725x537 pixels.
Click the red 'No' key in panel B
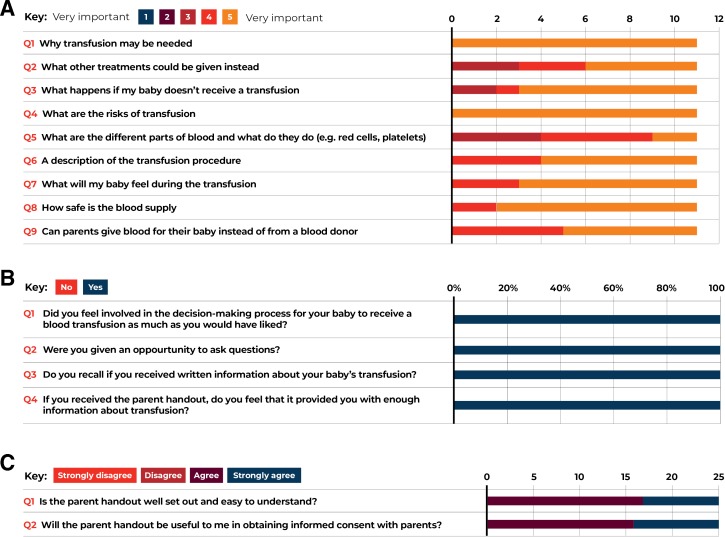(x=66, y=287)
